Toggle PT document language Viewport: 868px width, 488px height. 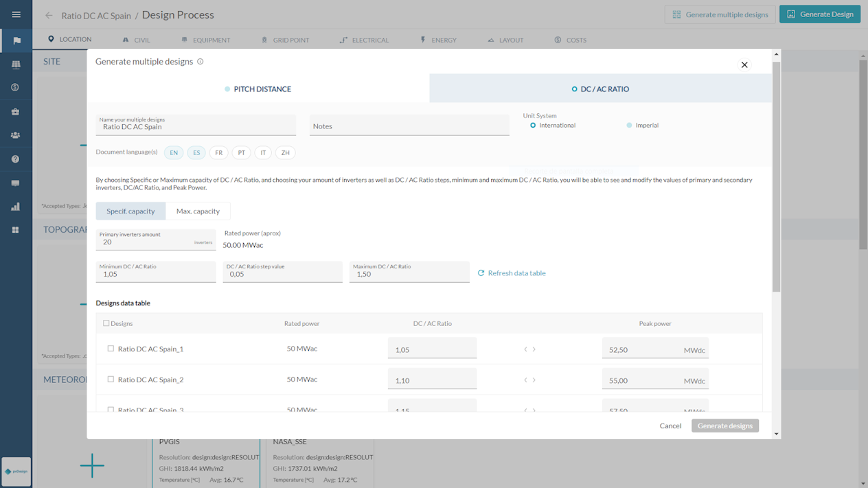[241, 153]
